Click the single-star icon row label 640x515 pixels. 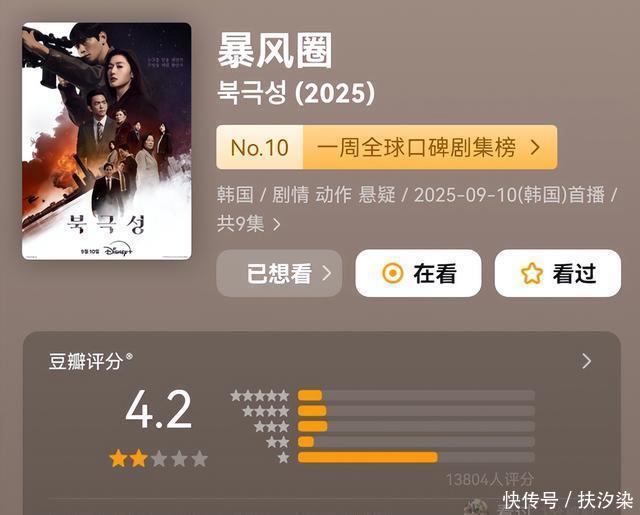(x=284, y=457)
